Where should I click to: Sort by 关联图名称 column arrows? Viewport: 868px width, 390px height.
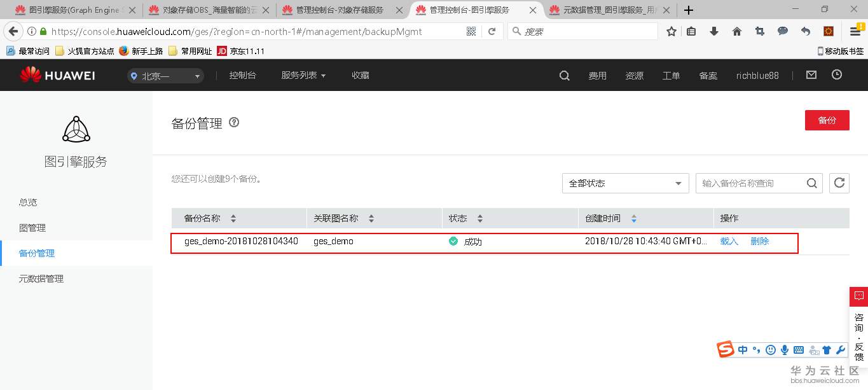click(x=371, y=218)
